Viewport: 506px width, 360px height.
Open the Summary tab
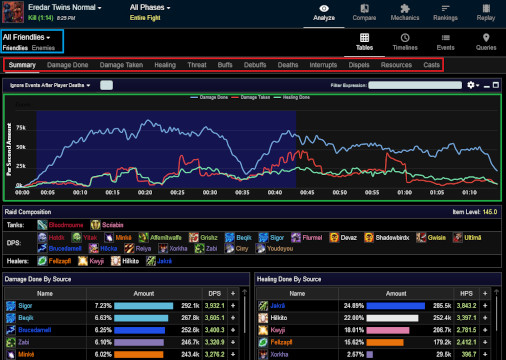(x=22, y=65)
